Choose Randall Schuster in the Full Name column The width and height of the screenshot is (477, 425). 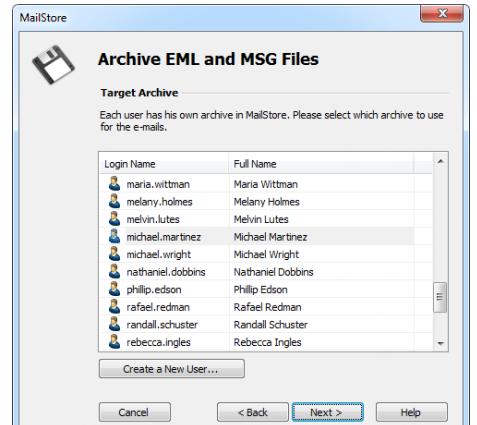[x=270, y=324]
